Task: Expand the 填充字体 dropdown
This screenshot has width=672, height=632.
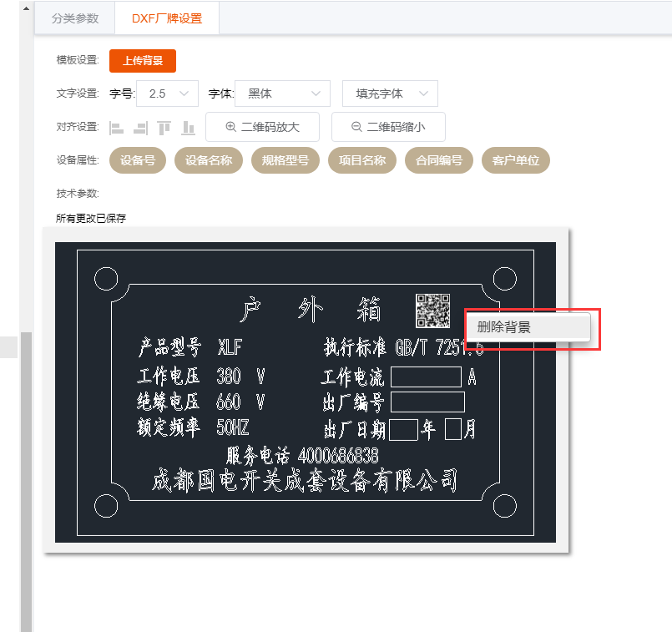Action: 390,94
